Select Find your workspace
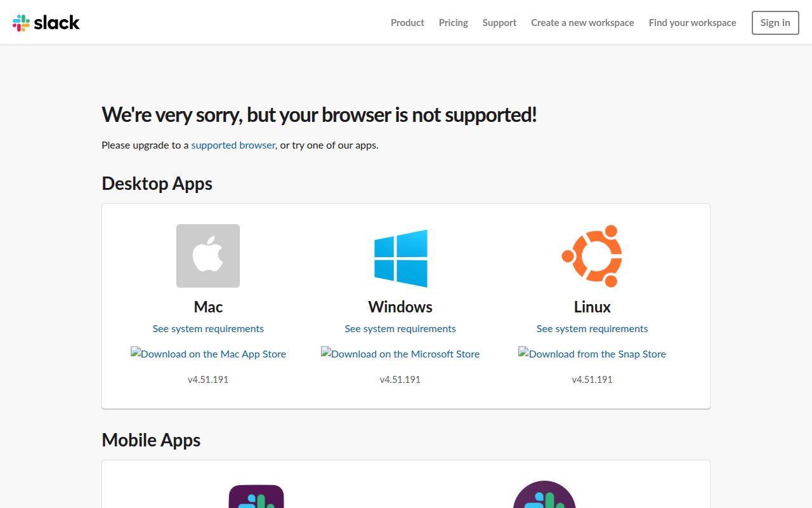 [693, 23]
